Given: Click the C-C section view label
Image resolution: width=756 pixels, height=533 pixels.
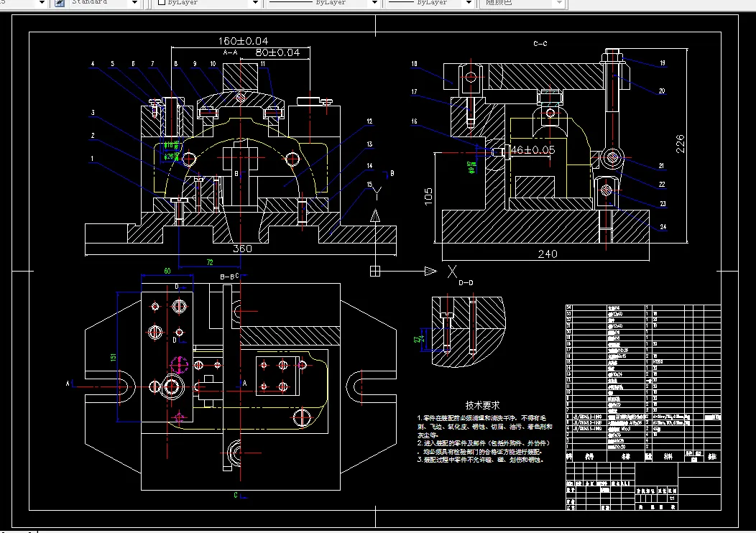Looking at the screenshot, I should (x=540, y=43).
